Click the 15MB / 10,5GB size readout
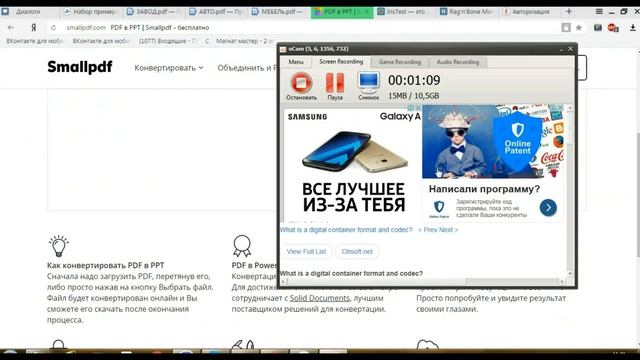 click(413, 96)
